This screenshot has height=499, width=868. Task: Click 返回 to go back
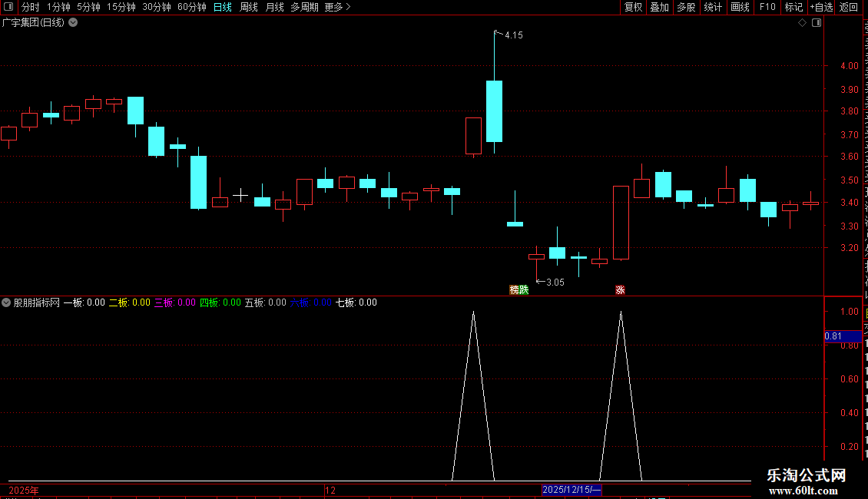[x=849, y=7]
